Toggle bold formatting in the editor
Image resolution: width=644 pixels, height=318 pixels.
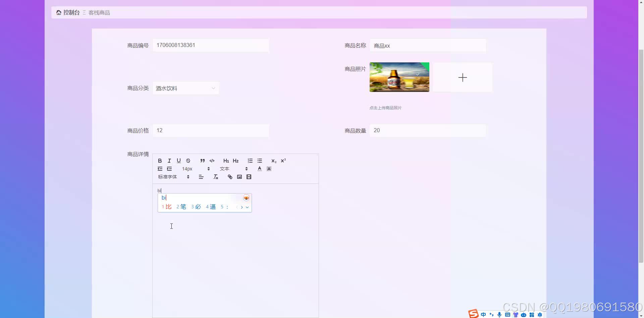click(160, 161)
